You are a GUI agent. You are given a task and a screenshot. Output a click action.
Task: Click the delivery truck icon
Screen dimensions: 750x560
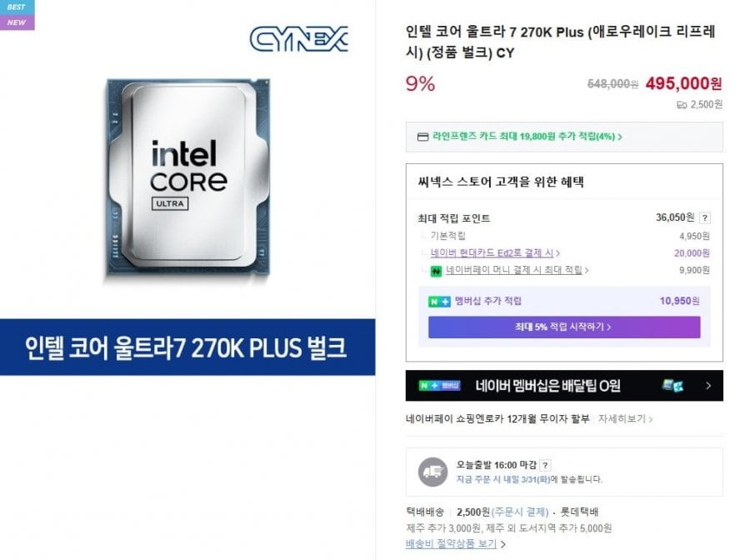(x=432, y=472)
